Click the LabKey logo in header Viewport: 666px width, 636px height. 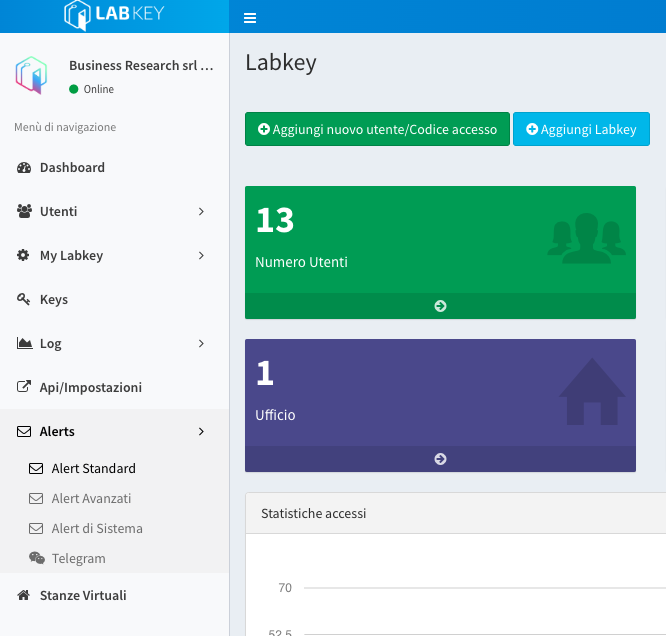[x=114, y=14]
